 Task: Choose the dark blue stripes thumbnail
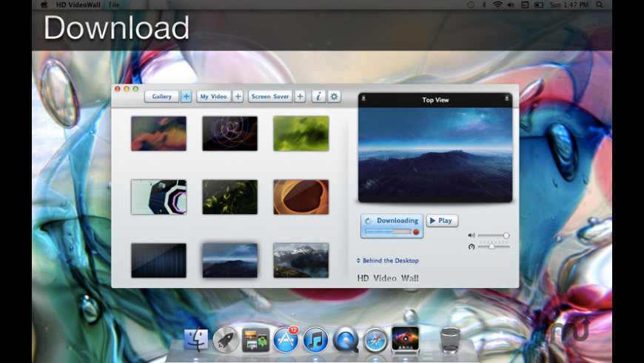158,260
